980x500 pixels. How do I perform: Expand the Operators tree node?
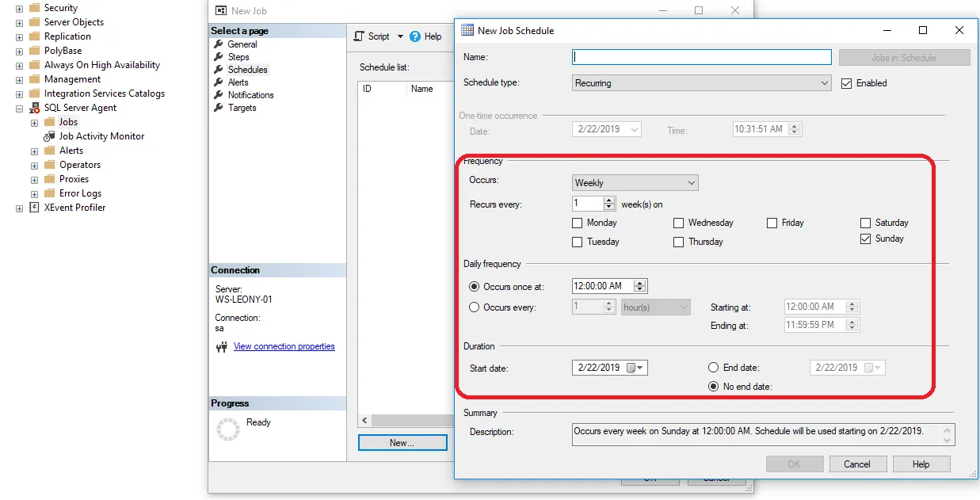(35, 165)
